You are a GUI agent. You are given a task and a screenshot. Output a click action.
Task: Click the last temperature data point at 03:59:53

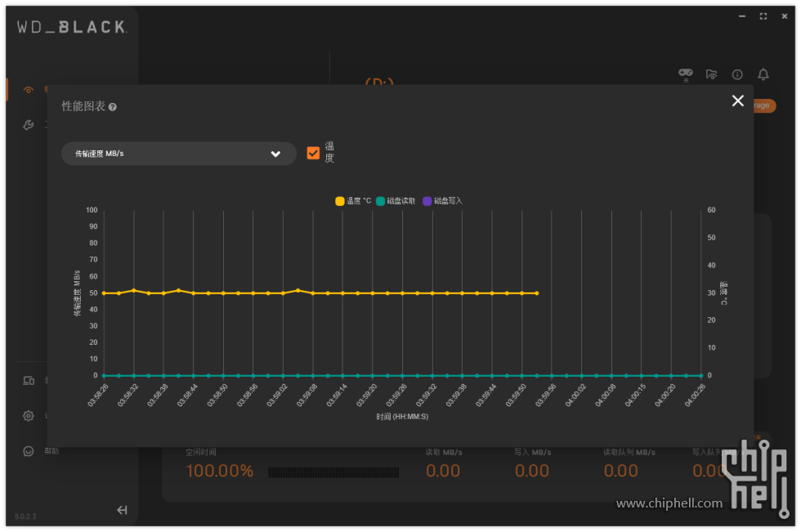pos(536,293)
